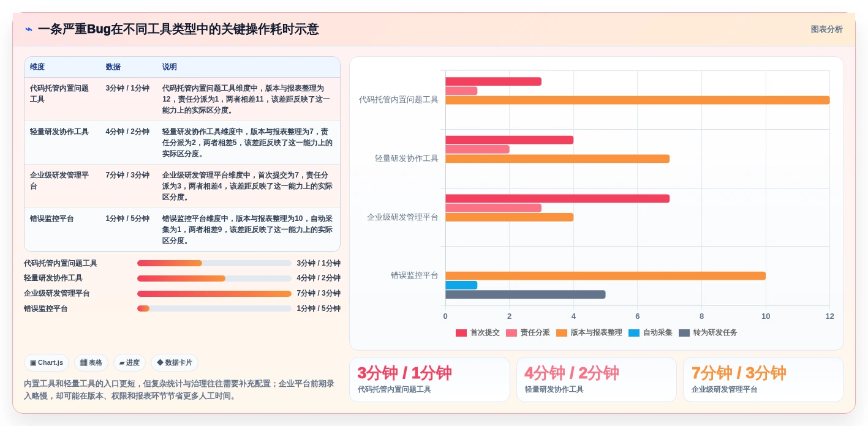Click the 图表分析 label in header

pyautogui.click(x=826, y=29)
